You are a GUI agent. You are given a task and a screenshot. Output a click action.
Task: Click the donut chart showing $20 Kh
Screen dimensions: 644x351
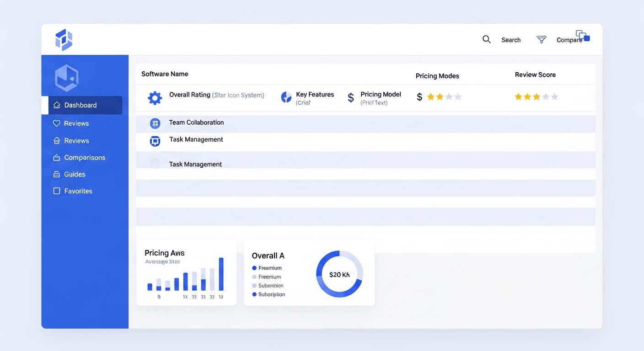[x=339, y=274]
